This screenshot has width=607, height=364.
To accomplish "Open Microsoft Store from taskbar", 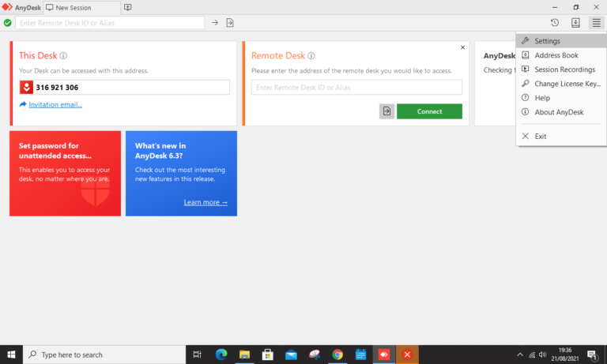I will click(267, 355).
